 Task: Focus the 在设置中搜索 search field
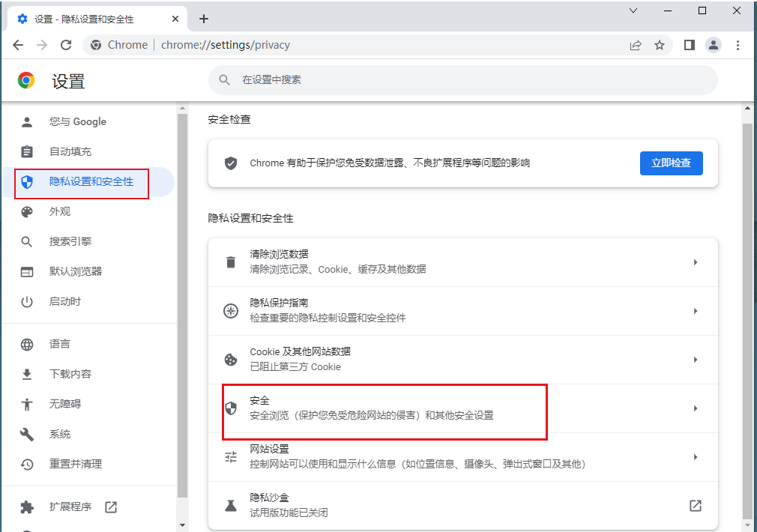click(463, 79)
